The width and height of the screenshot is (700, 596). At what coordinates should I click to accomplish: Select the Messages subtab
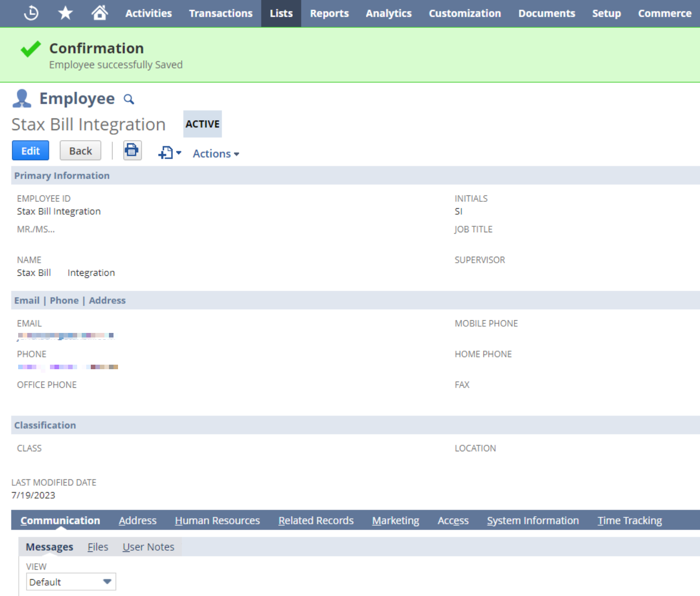click(x=49, y=547)
